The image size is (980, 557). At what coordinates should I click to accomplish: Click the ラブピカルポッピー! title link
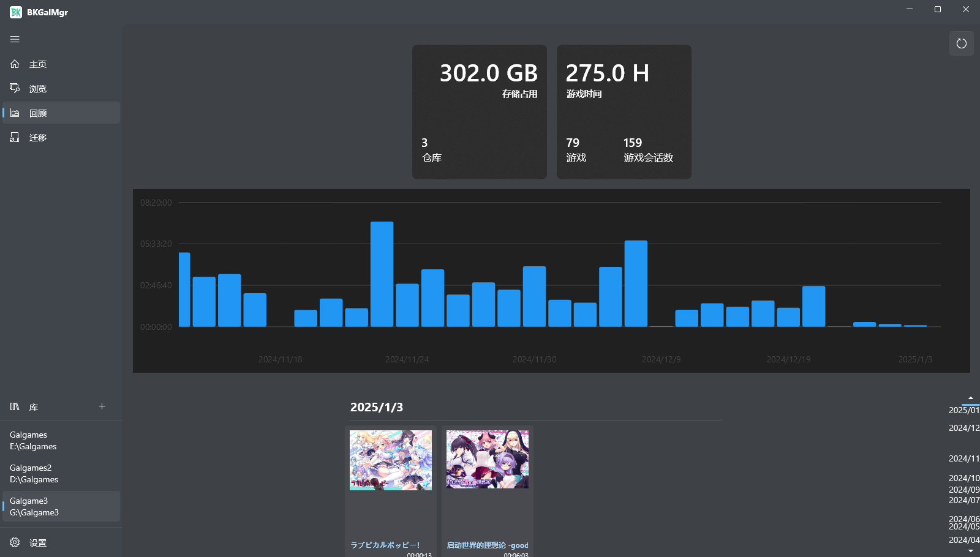pyautogui.click(x=385, y=545)
